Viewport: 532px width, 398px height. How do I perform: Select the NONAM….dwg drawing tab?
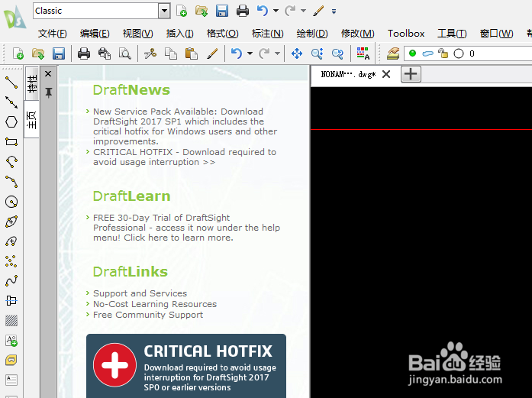[x=349, y=74]
